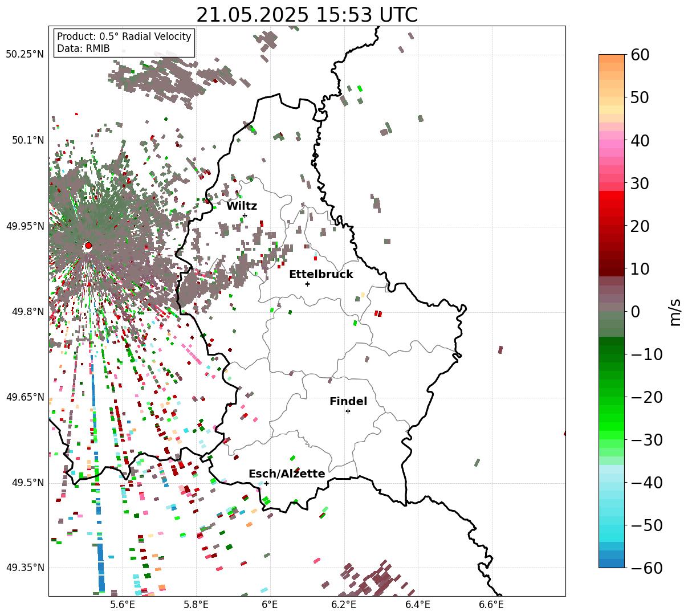
Task: Click the colorbar 10 tick label
Action: pyautogui.click(x=640, y=268)
